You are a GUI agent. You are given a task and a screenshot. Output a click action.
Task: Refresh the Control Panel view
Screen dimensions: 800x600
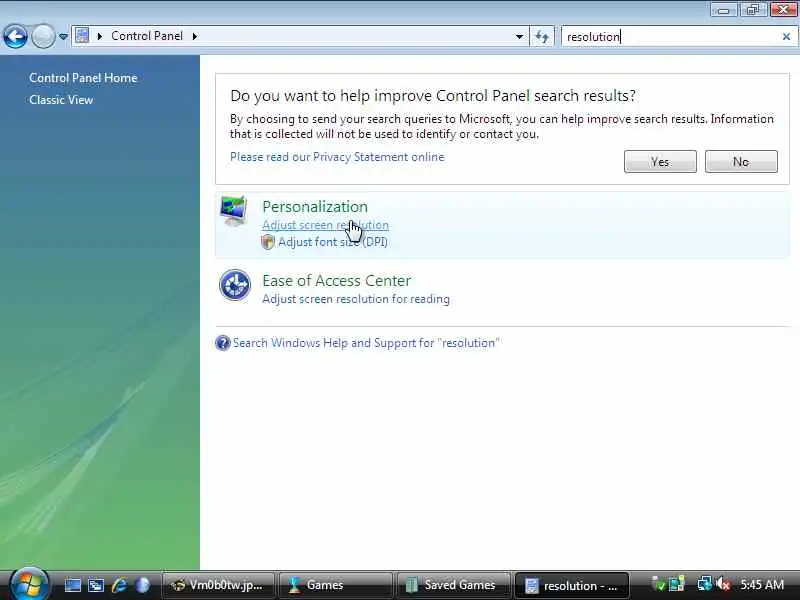[x=542, y=36]
